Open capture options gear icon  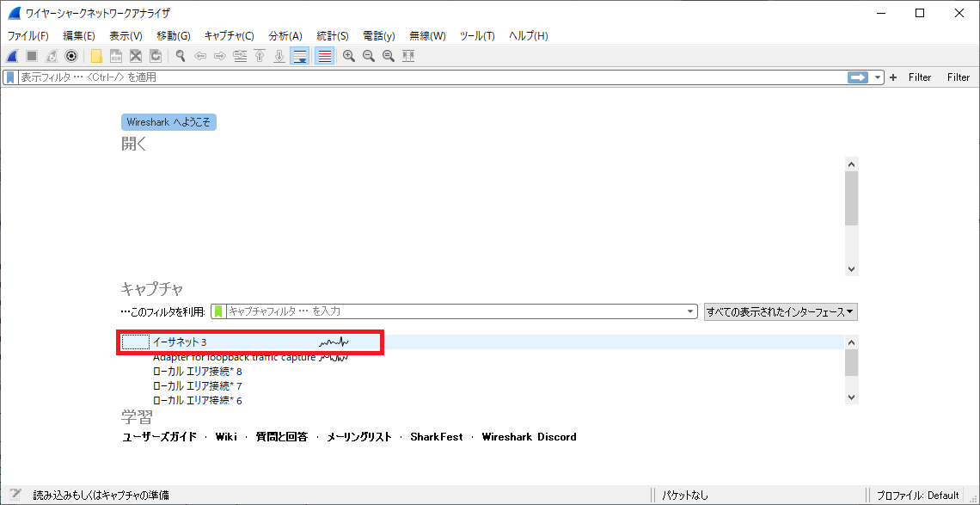click(x=71, y=56)
